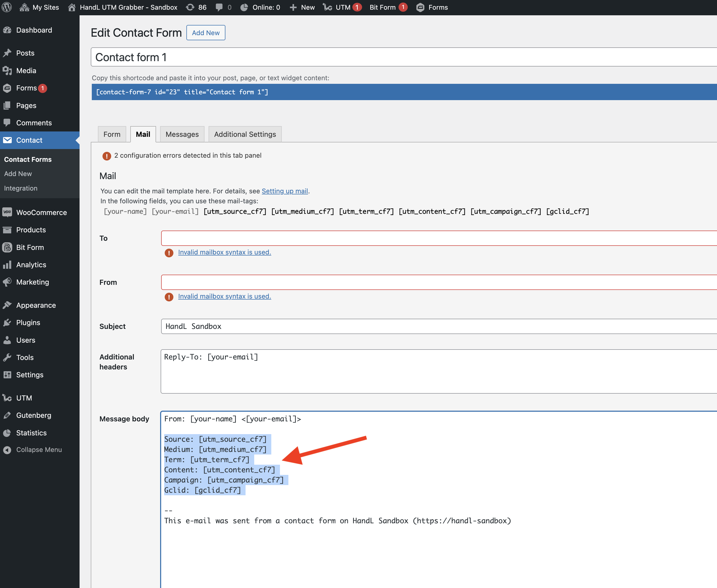Focus the Subject field with HandL Sandbox

(439, 326)
